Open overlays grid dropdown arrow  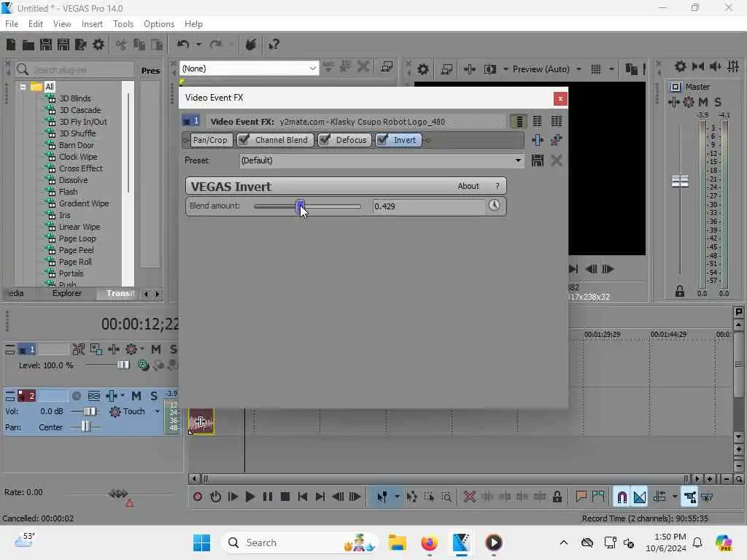pyautogui.click(x=611, y=69)
